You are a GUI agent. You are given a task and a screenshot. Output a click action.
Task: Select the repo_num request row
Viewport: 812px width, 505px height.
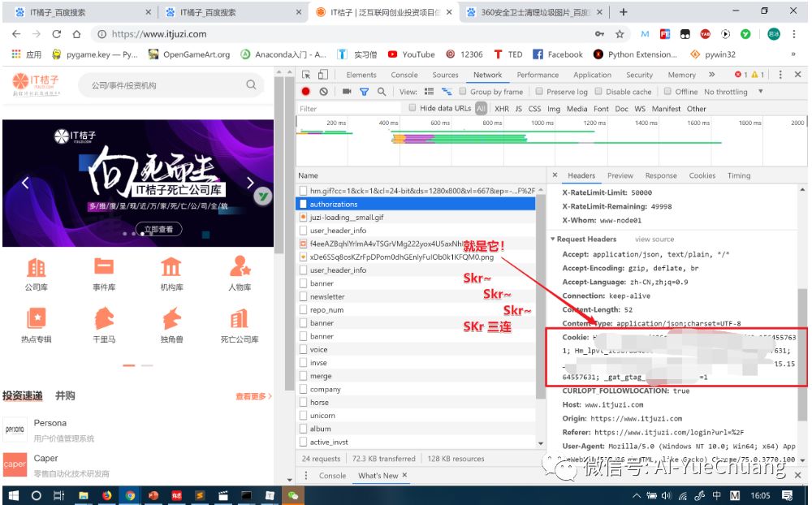416,309
